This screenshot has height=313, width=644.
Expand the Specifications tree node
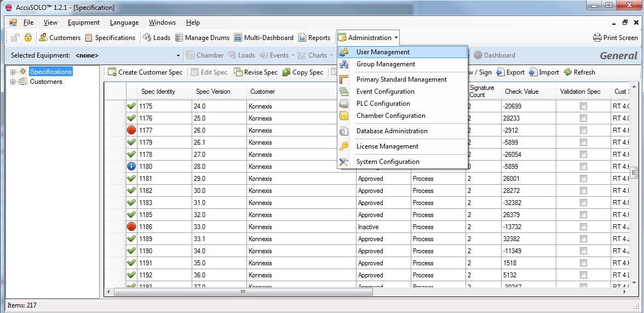click(x=13, y=72)
